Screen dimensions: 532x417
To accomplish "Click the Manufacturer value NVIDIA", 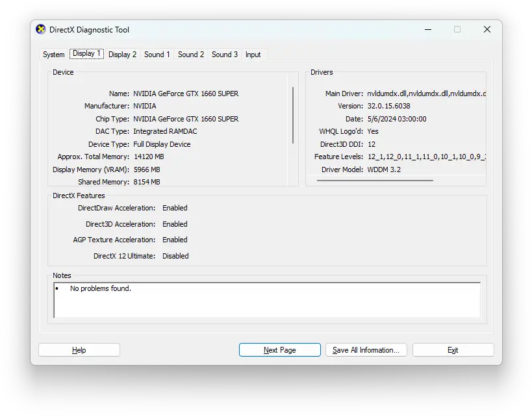I will point(145,107).
